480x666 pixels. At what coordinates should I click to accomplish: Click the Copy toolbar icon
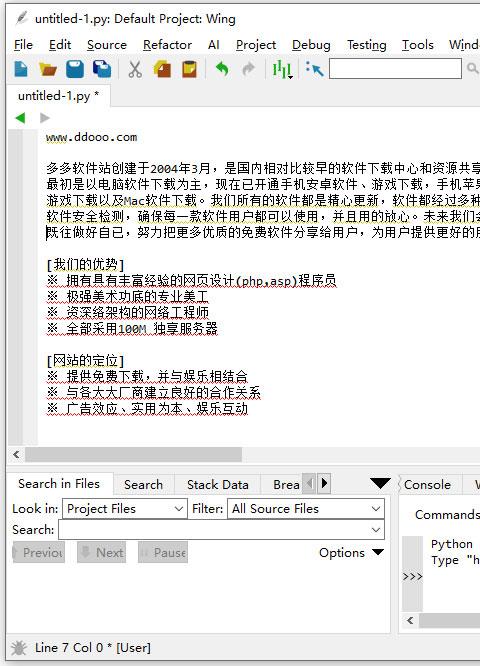(162, 69)
